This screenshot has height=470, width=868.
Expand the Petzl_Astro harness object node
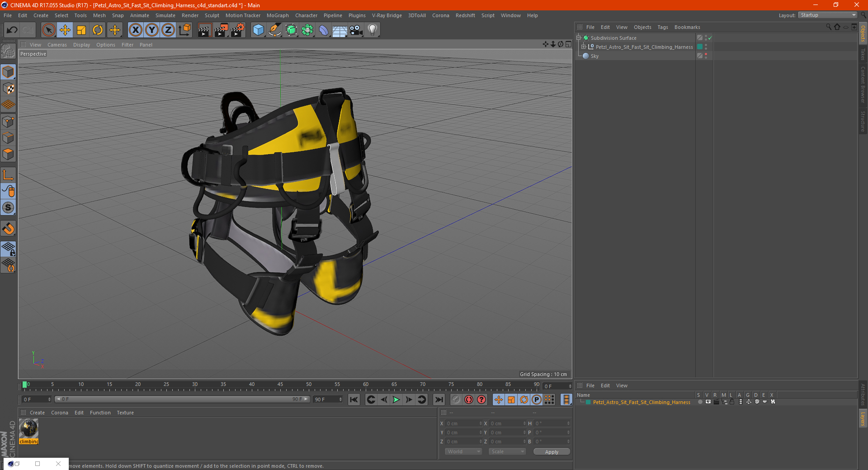pos(584,47)
